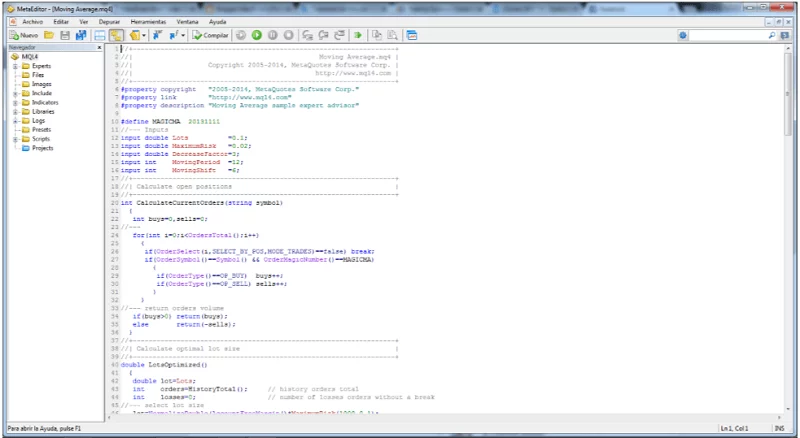800x438 pixels.
Task: Click the Compilar button
Action: coord(210,35)
